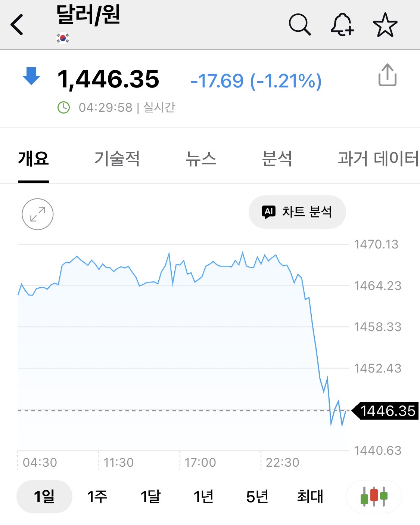The height and width of the screenshot is (525, 420).
Task: Open search with magnifier icon
Action: [x=299, y=25]
